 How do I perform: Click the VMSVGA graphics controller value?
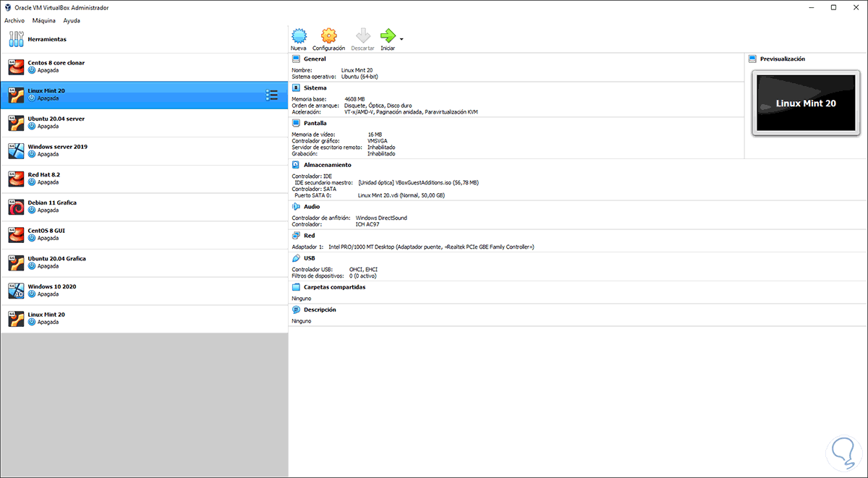[378, 140]
